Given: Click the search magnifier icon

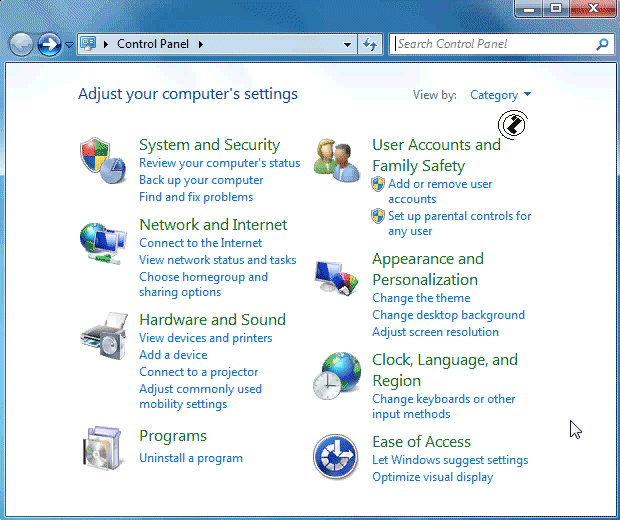Looking at the screenshot, I should [x=602, y=44].
